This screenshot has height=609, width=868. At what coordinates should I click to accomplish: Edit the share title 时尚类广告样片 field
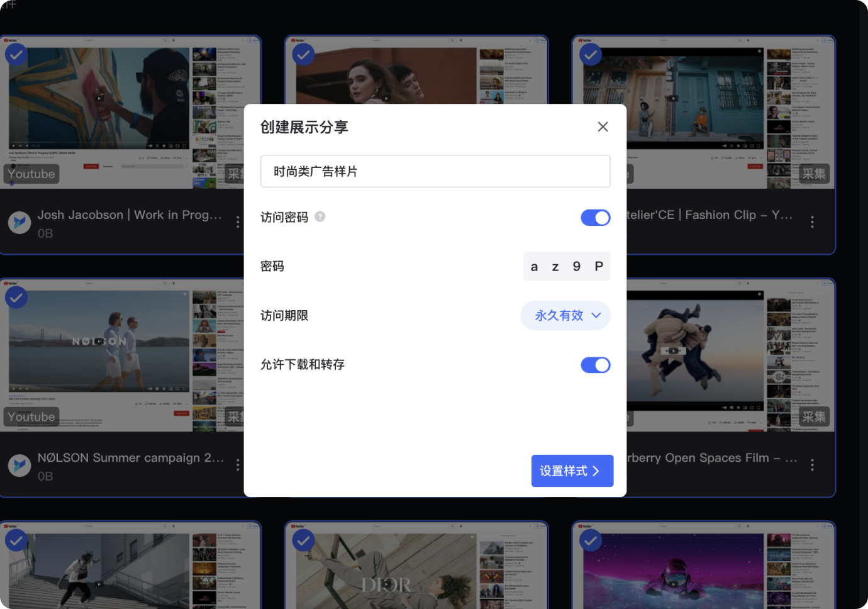(x=435, y=171)
